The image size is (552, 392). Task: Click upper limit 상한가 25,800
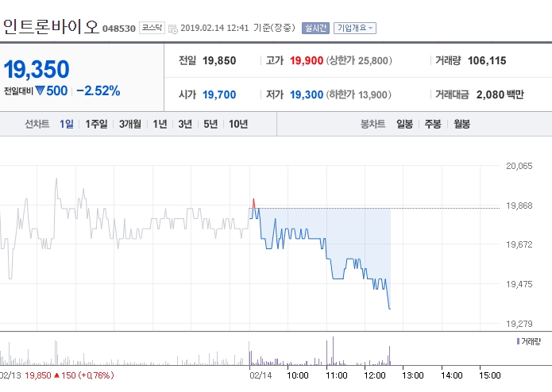(x=359, y=61)
